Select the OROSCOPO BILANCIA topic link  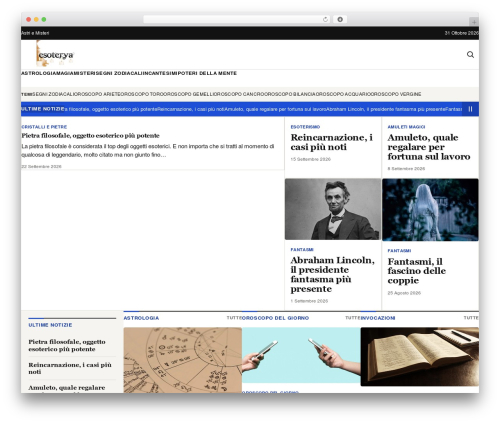tap(290, 94)
